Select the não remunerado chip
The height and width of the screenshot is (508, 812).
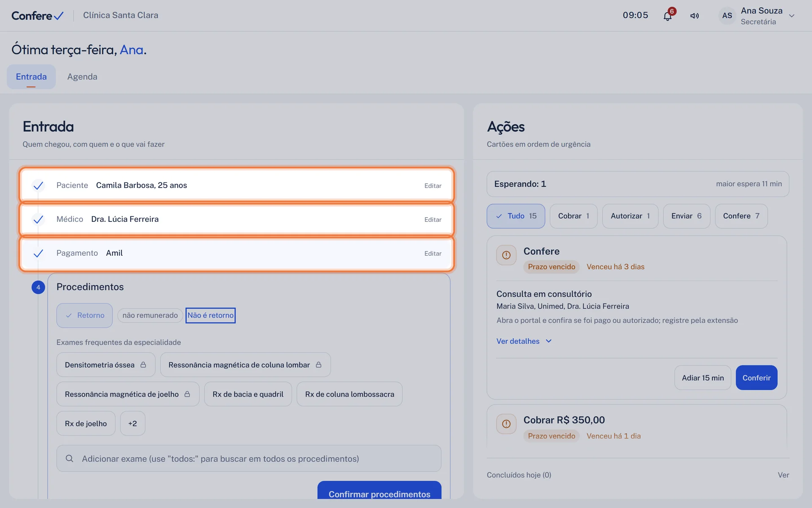(150, 315)
